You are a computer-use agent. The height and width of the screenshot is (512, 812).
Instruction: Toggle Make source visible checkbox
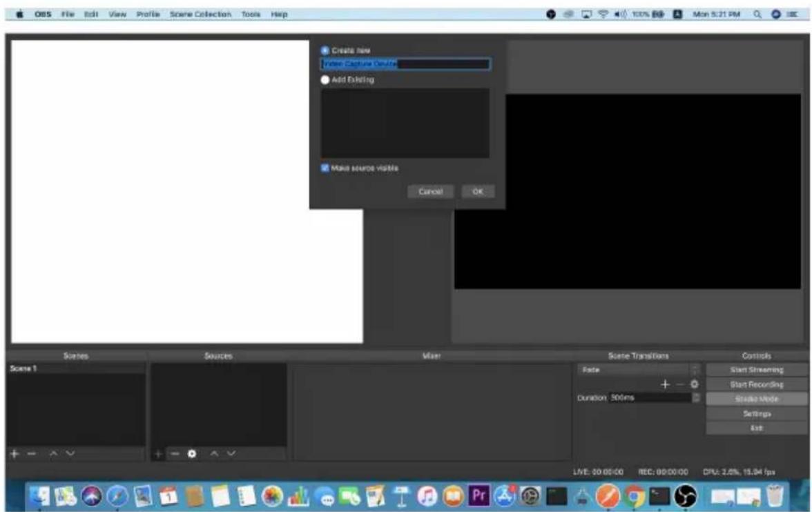325,168
